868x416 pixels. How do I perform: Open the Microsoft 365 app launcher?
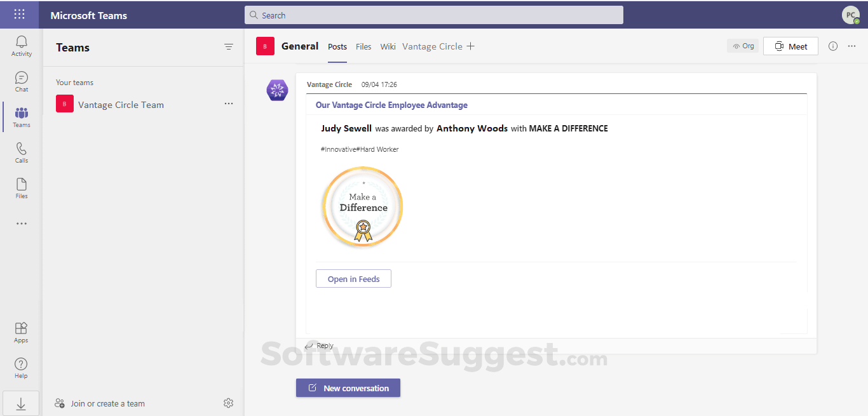click(19, 14)
